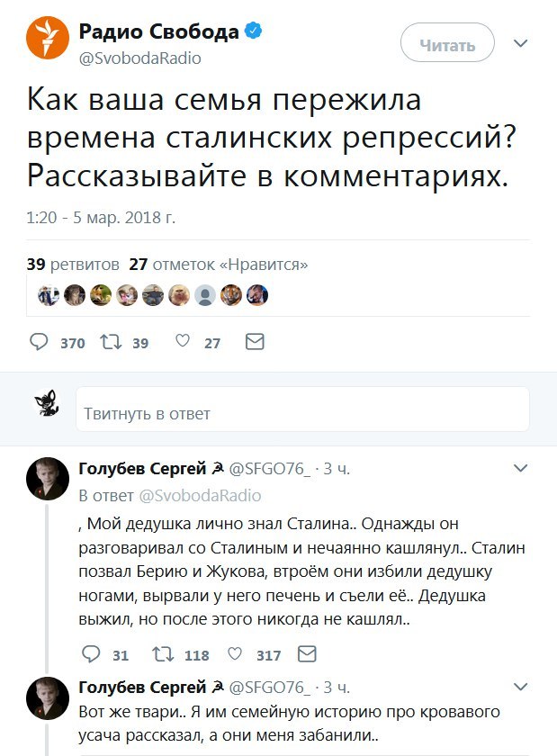Click the @SvobodaRadio mention in reply
This screenshot has width=557, height=756.
(199, 495)
